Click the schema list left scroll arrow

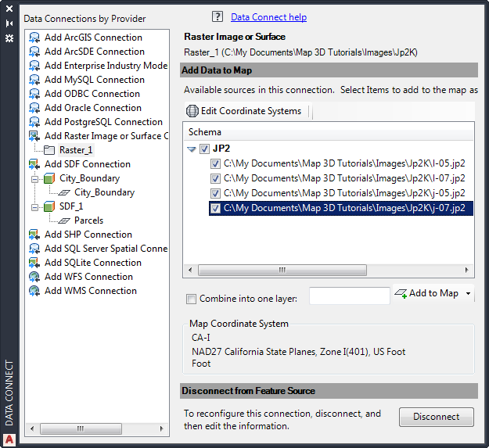point(190,270)
